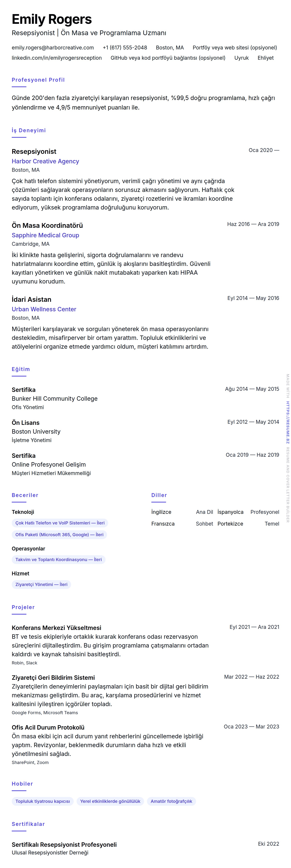Click the Amatör fotoğrafçılık hobby tag
This screenshot has width=291, height=868.
[x=171, y=801]
